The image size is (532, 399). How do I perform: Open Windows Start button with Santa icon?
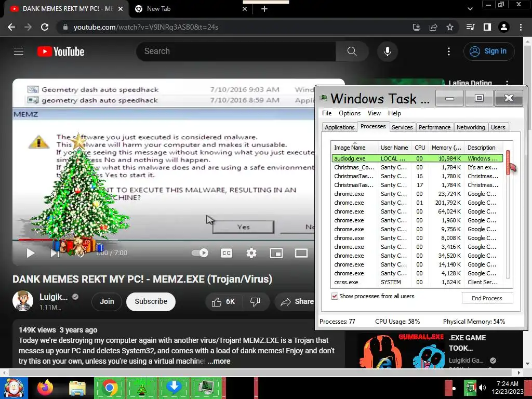[x=14, y=388]
